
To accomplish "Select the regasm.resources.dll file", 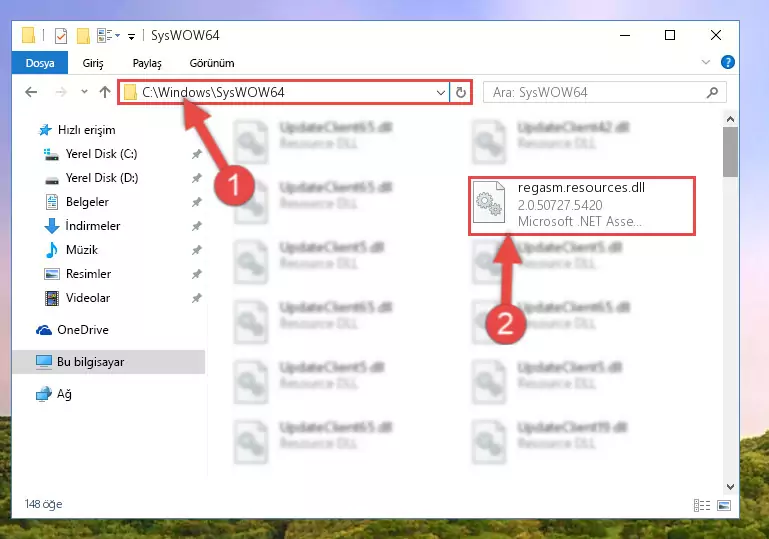I will [x=582, y=206].
